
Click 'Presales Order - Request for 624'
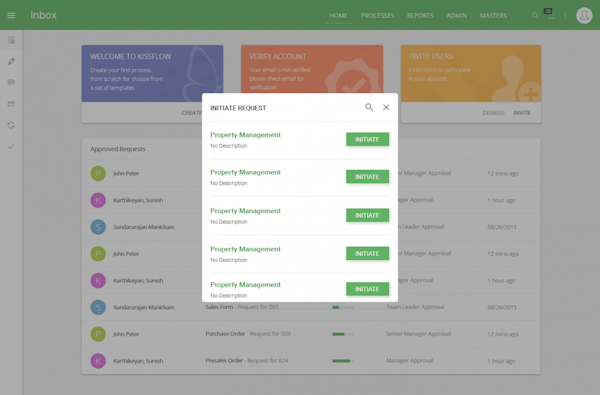click(247, 361)
